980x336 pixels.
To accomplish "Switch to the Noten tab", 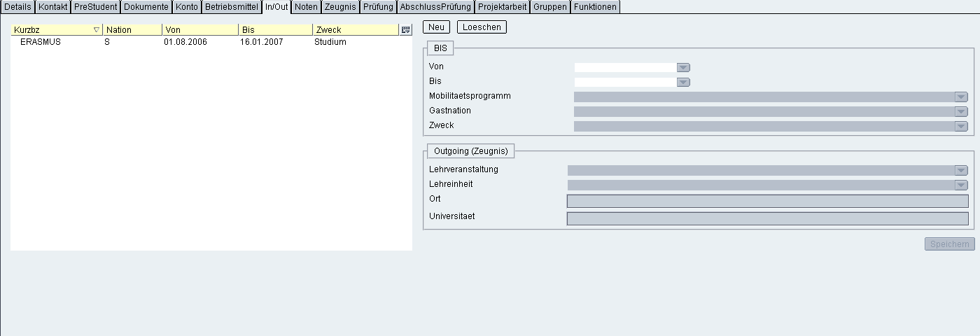I will tap(306, 7).
